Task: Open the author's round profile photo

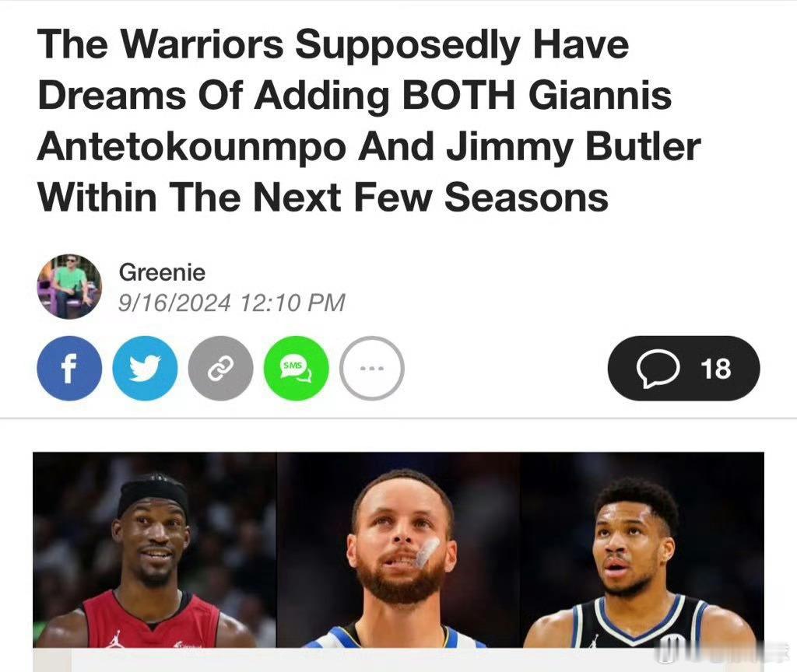Action: click(x=69, y=286)
